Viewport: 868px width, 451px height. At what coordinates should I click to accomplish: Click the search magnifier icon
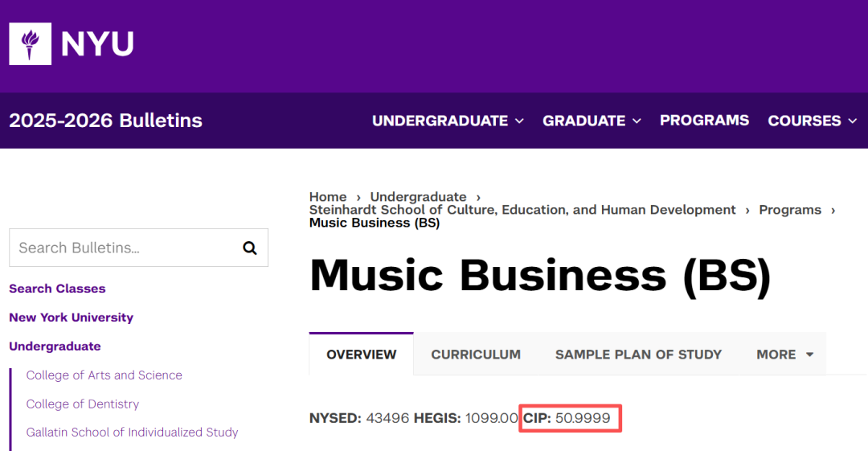click(250, 248)
